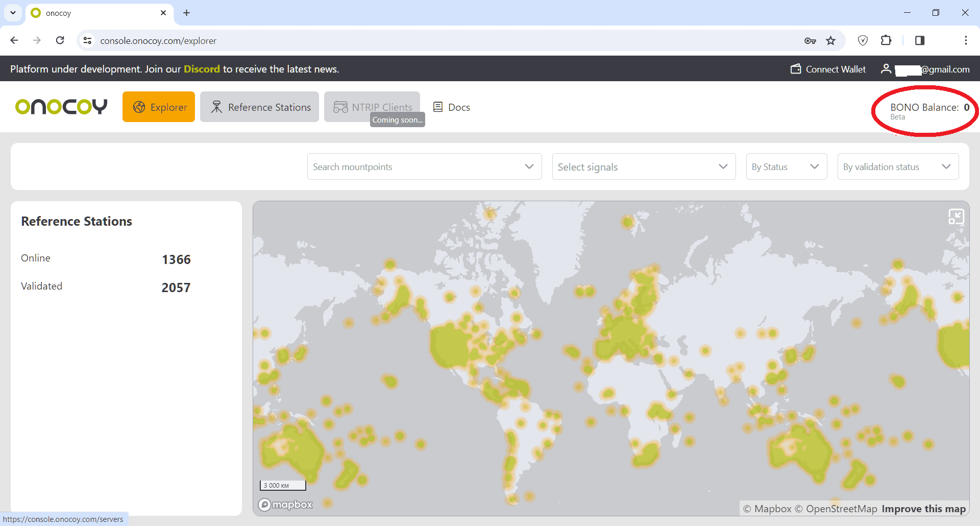Open the By Status dropdown
This screenshot has width=980, height=526.
click(x=786, y=166)
